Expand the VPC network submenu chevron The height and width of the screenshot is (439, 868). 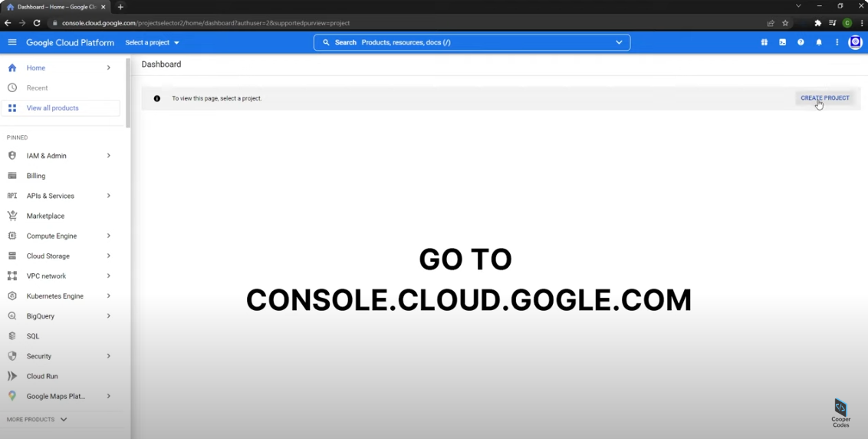click(x=109, y=276)
